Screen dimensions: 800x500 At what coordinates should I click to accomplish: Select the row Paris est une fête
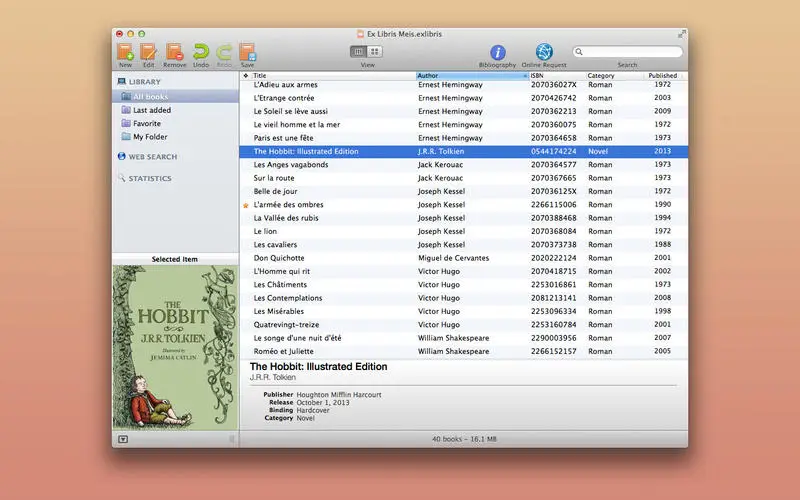click(x=463, y=138)
